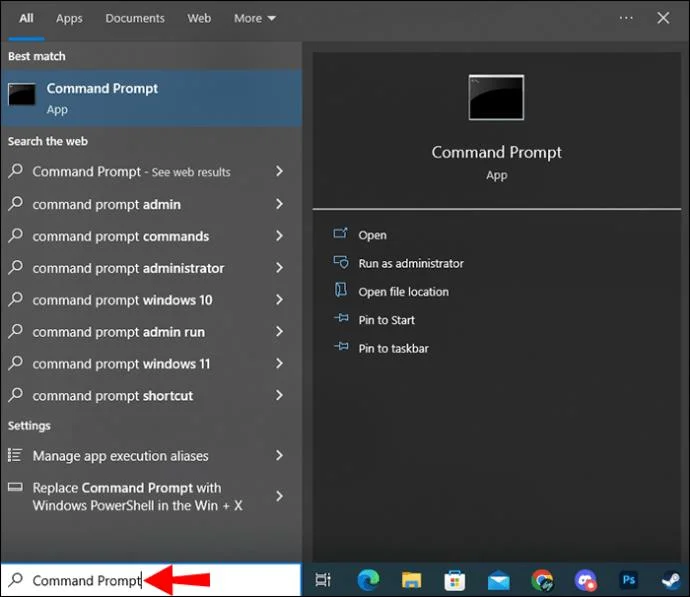The image size is (690, 597).
Task: Expand 'command prompt admin' chevron
Action: click(x=279, y=204)
